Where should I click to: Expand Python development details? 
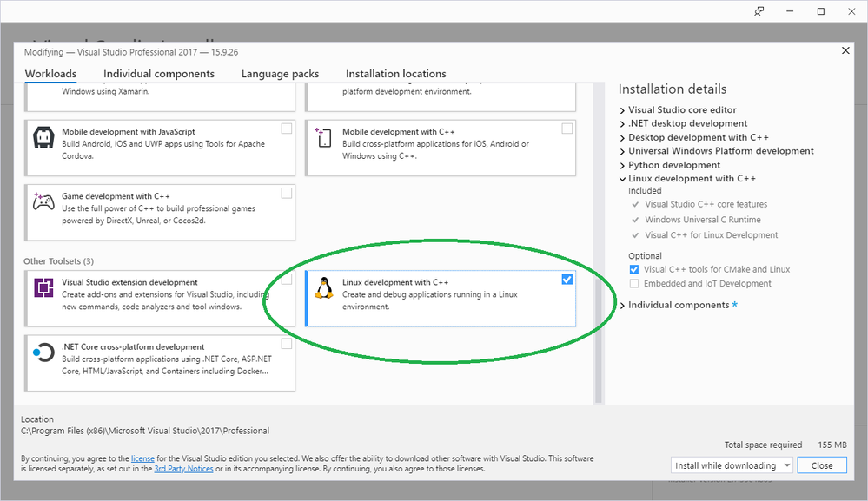pyautogui.click(x=622, y=165)
